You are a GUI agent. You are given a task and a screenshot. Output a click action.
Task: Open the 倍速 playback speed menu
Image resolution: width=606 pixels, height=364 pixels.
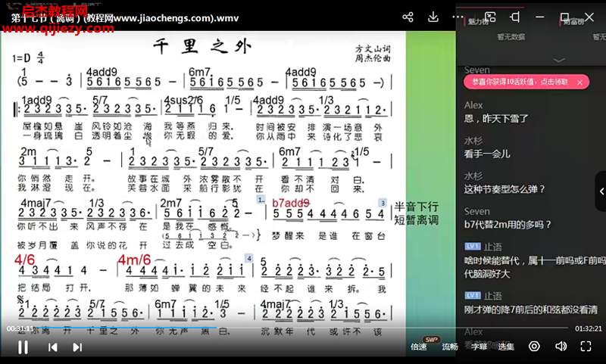tap(419, 347)
